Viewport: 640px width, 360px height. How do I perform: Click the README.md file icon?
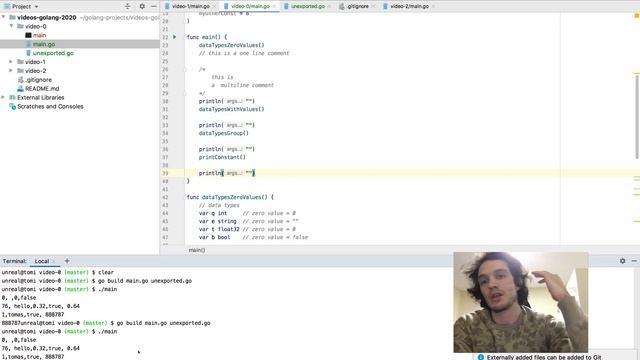click(21, 89)
